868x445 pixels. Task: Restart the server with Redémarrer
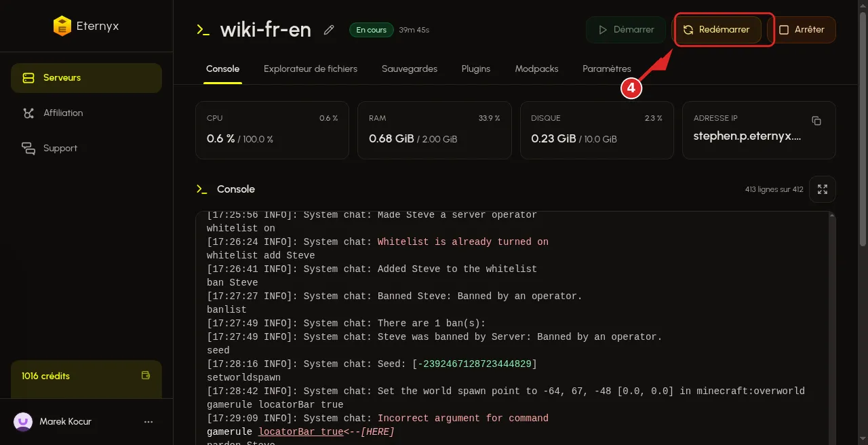(716, 30)
